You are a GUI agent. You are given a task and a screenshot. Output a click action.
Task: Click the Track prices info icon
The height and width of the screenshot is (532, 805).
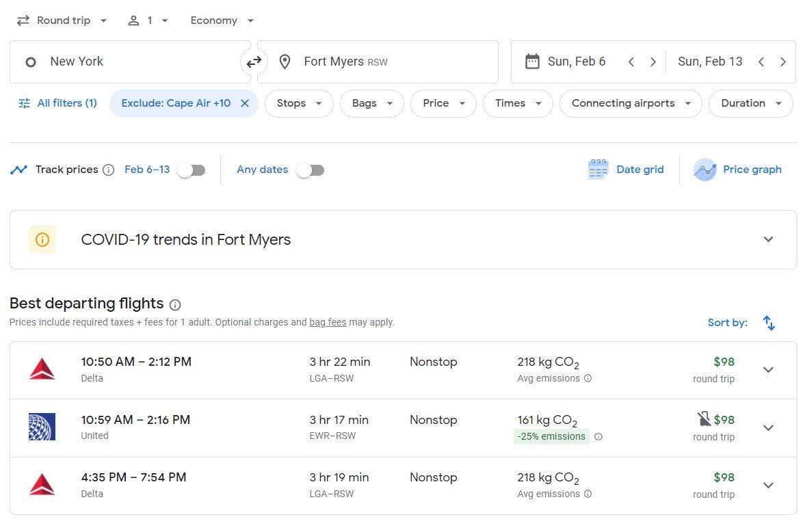[x=108, y=170]
